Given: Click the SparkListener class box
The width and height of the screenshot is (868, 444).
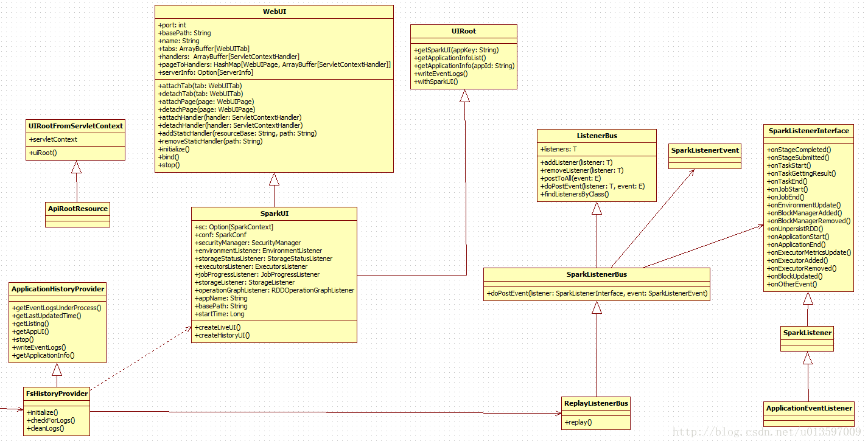Looking at the screenshot, I should pyautogui.click(x=807, y=339).
